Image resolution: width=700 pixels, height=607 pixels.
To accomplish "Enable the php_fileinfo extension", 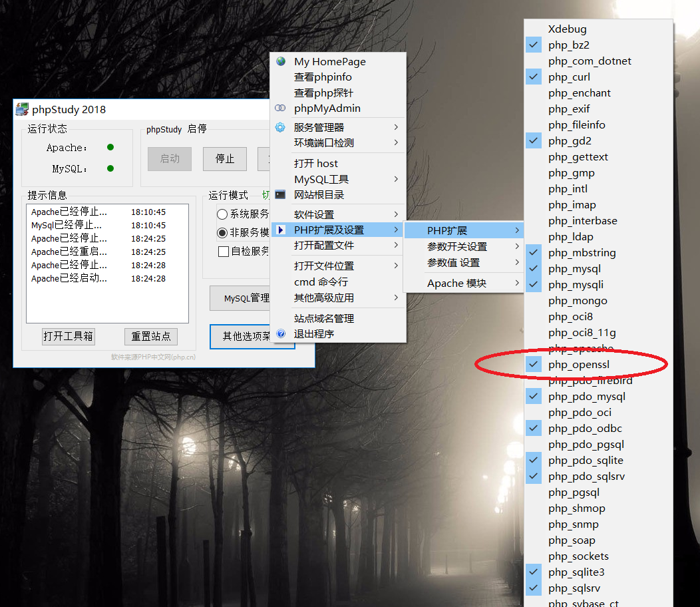I will point(598,125).
